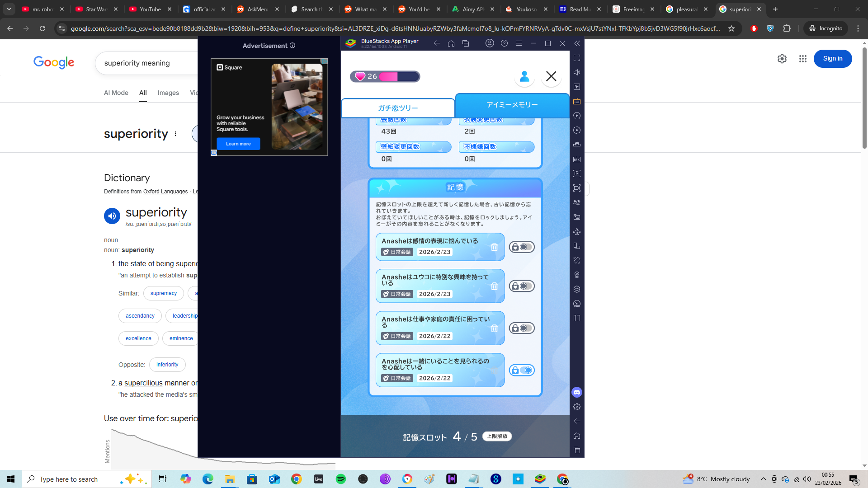
Task: Lock the ユウコに特別な興味 memory toggle
Action: [522, 286]
